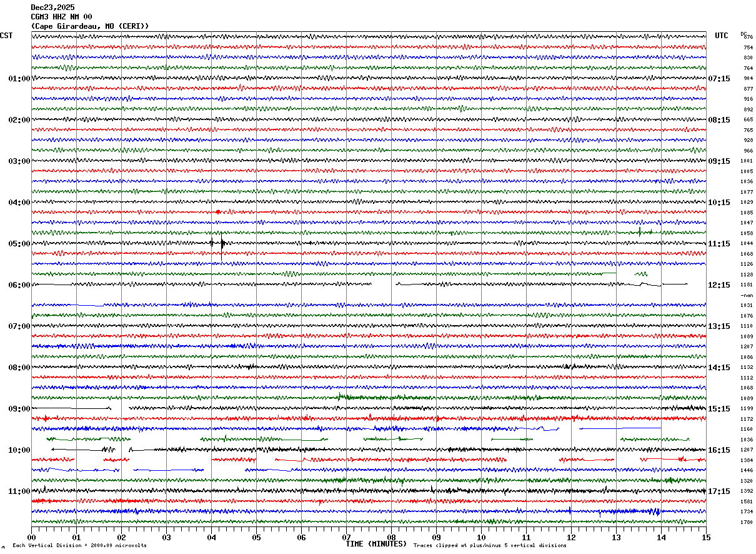756x554 pixels.
Task: Click the DC offset value 1581
Action: point(747,501)
